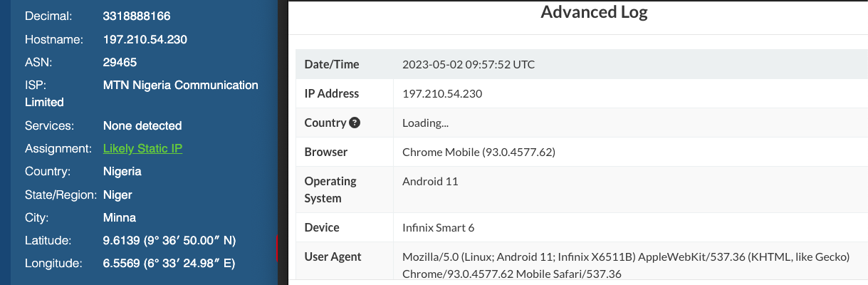Click the Decimal value 3318888166
Viewport: 868px width, 285px height.
(x=137, y=16)
